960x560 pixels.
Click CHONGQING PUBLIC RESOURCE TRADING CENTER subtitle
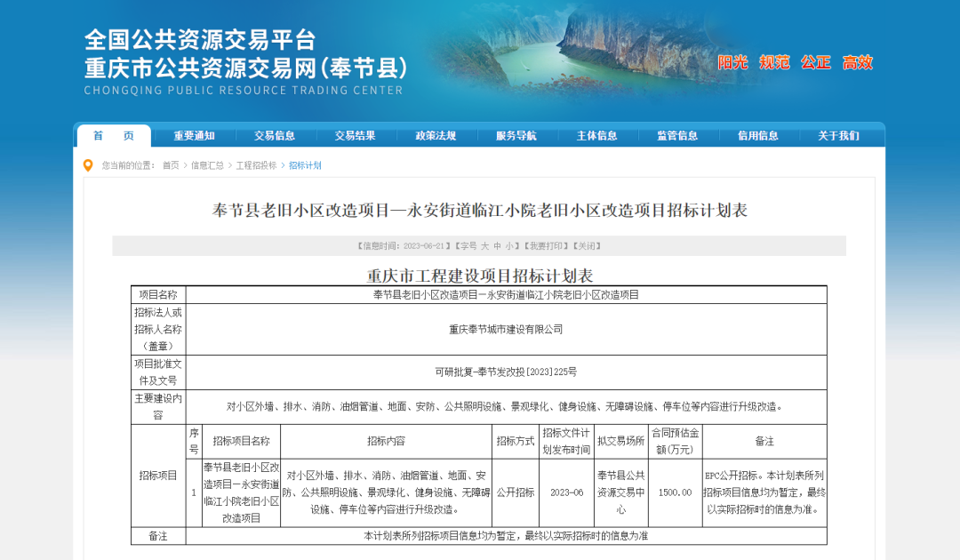point(243,91)
